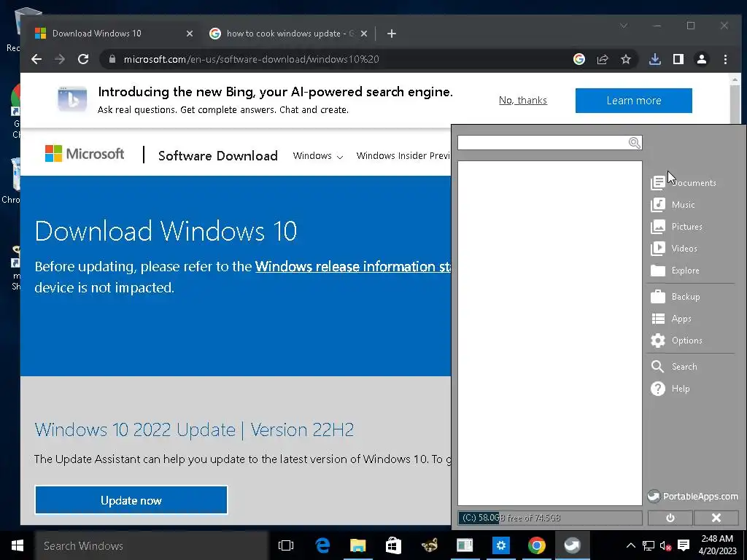Share this page icon in address bar
The image size is (747, 560).
coord(602,59)
